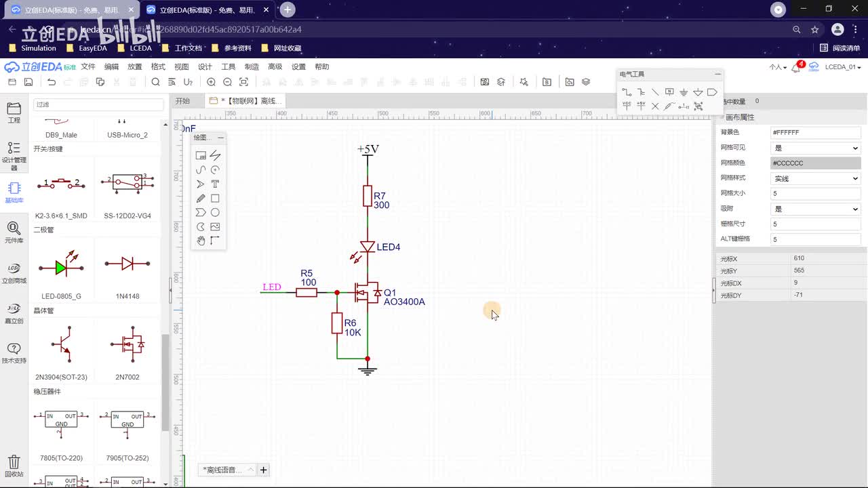Open the 工程 project sidebar panel
Screen dimensions: 868x488
[14, 113]
